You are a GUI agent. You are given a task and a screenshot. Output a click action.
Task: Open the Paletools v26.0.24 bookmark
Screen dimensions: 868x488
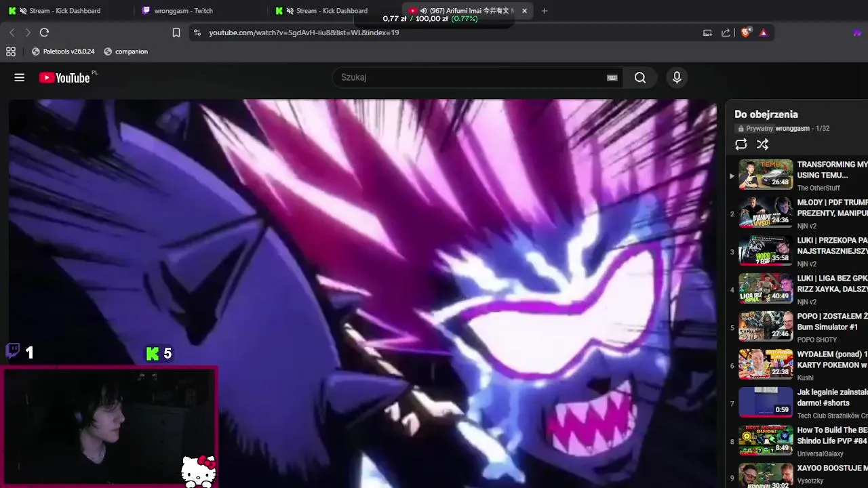tap(63, 52)
